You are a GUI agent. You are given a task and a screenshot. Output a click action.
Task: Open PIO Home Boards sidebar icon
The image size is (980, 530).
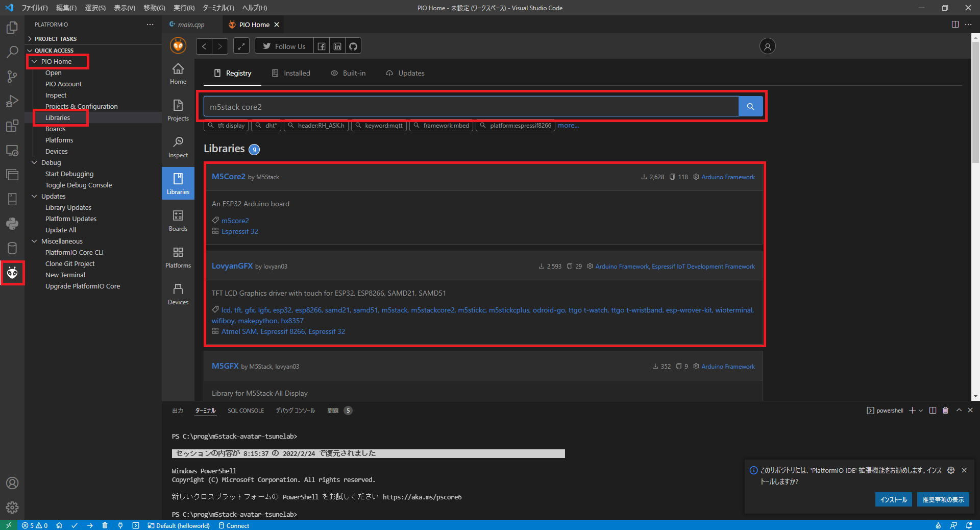click(x=178, y=221)
